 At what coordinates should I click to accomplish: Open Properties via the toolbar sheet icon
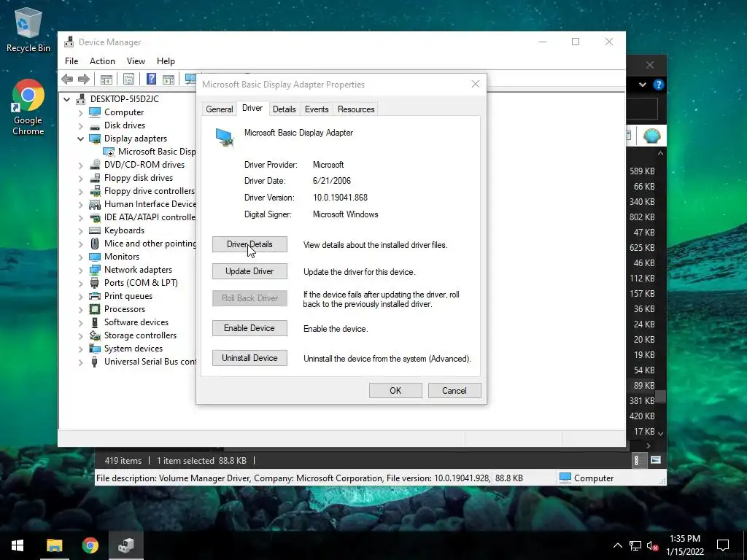click(x=128, y=79)
